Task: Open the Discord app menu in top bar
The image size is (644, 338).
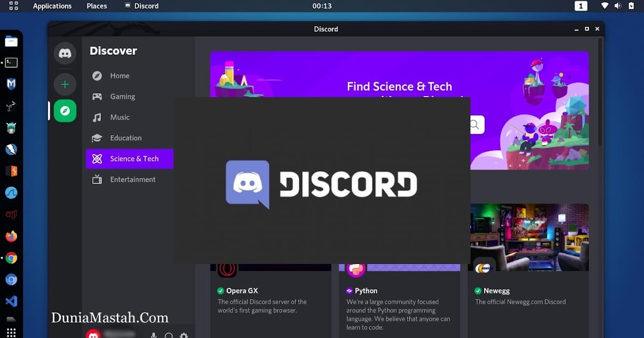Action: pos(142,6)
